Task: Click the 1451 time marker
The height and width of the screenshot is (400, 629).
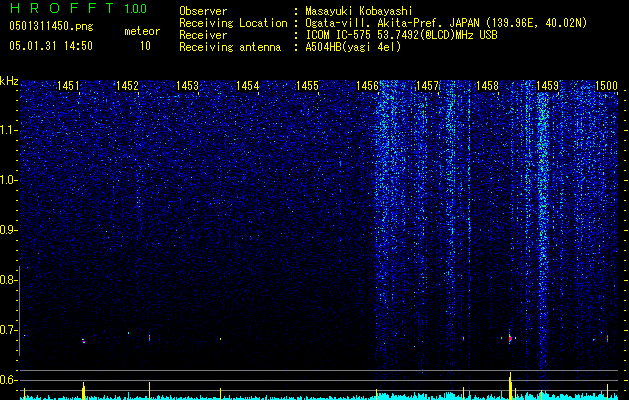Action: click(x=68, y=85)
